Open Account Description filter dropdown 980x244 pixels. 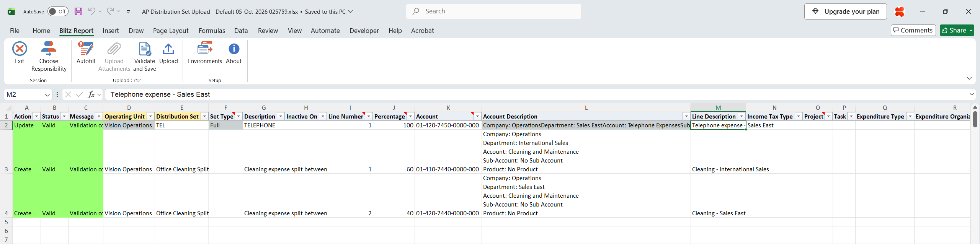[x=686, y=116]
